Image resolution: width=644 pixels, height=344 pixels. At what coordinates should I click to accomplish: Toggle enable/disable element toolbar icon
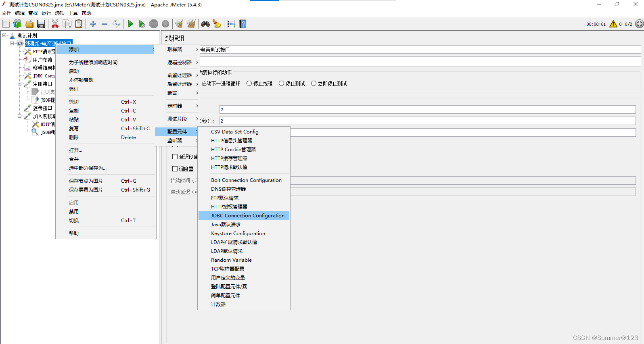(116, 24)
